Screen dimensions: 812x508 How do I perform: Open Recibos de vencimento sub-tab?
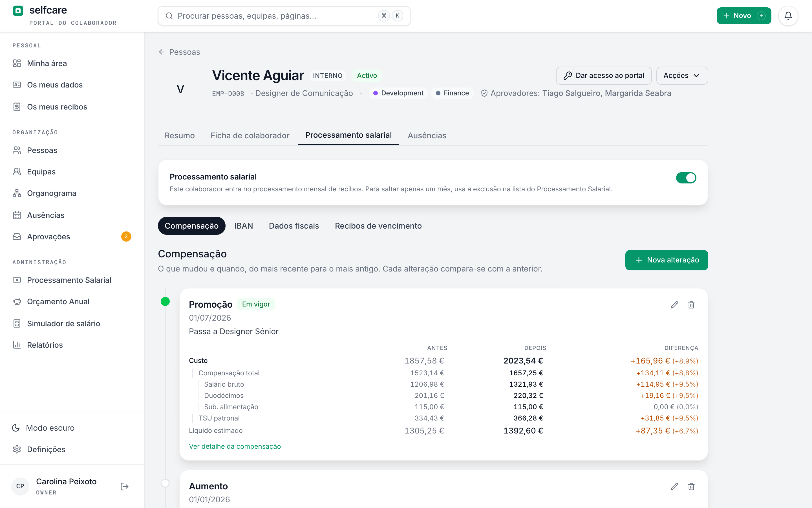(x=378, y=226)
